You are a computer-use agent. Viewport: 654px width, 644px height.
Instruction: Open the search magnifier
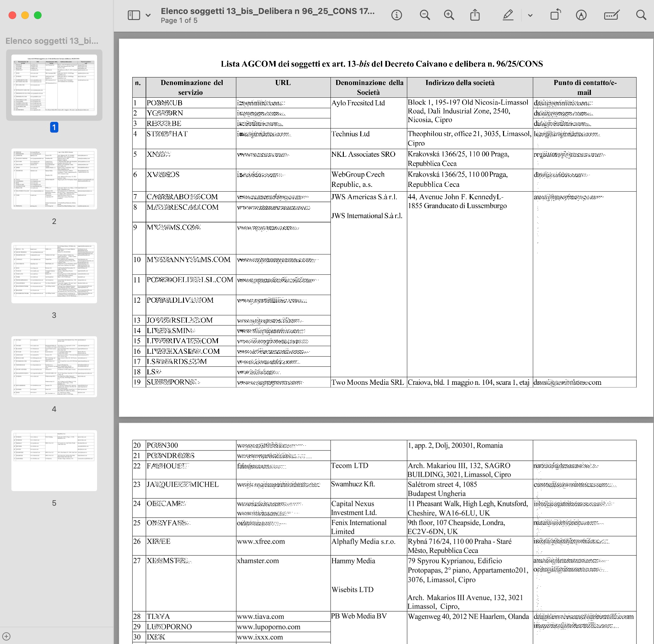pos(641,15)
